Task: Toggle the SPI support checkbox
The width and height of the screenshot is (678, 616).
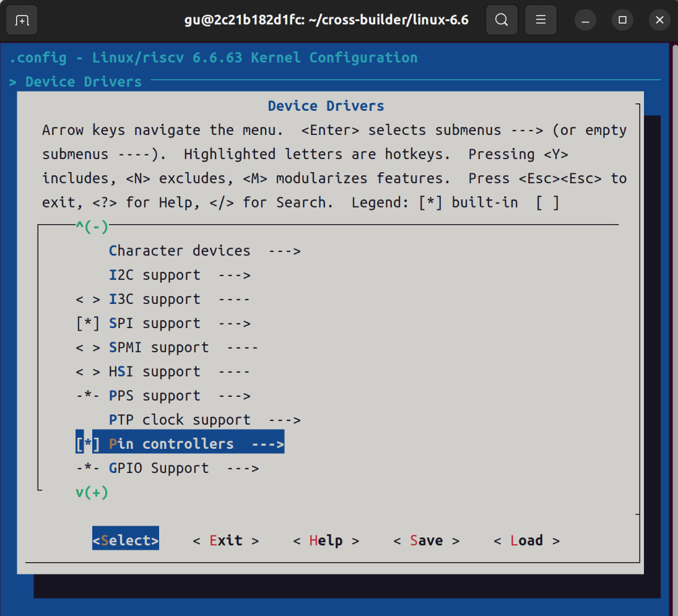Action: click(x=88, y=323)
